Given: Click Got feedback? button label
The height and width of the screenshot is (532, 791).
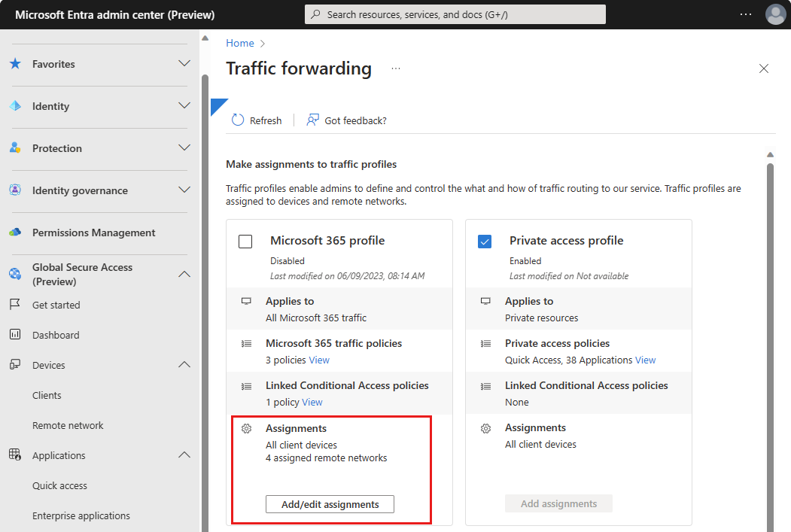Looking at the screenshot, I should pos(355,120).
